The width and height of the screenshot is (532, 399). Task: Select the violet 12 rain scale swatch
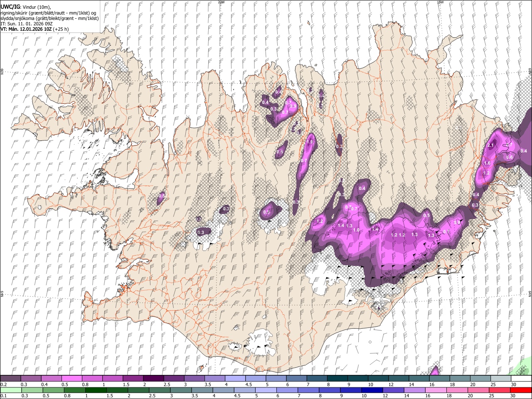tap(393, 390)
